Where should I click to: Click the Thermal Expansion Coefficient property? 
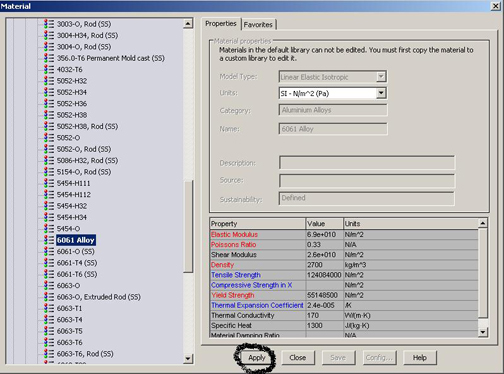257,305
